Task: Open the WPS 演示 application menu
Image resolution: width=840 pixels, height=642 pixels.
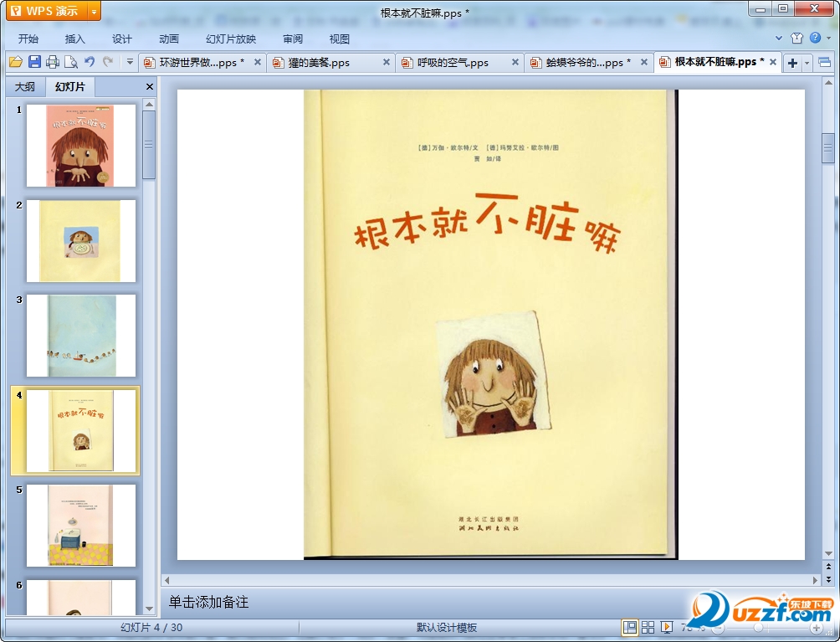Action: pyautogui.click(x=46, y=11)
